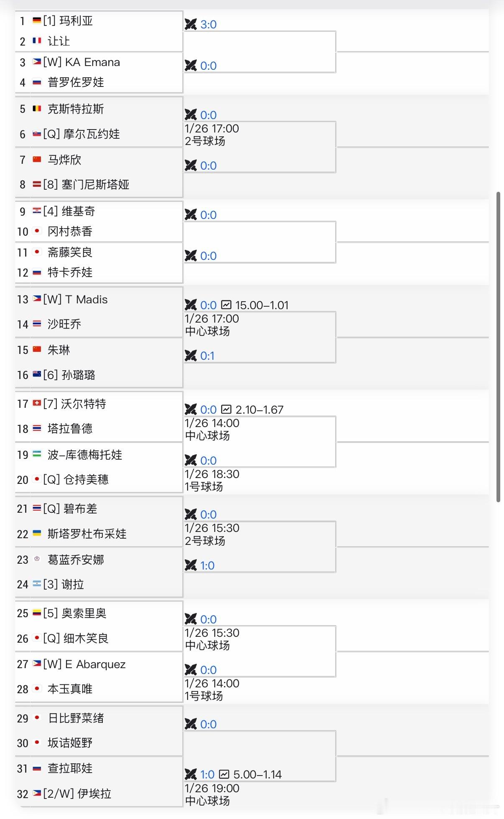Select player 朱琳
Screen dimensions: 504x819
pos(58,350)
